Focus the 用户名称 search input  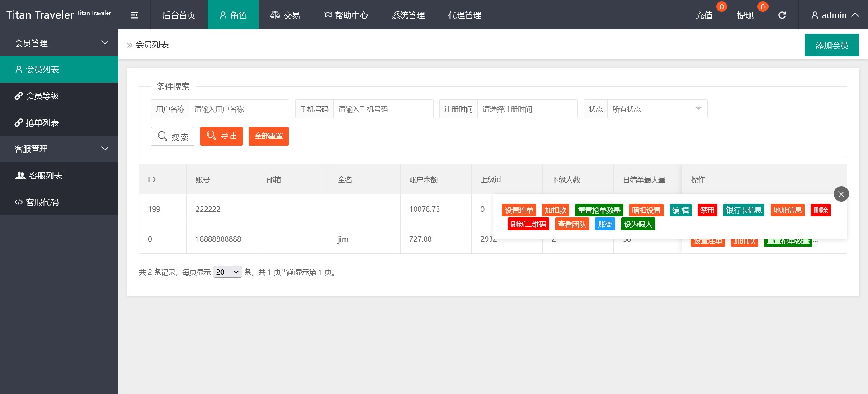click(239, 109)
